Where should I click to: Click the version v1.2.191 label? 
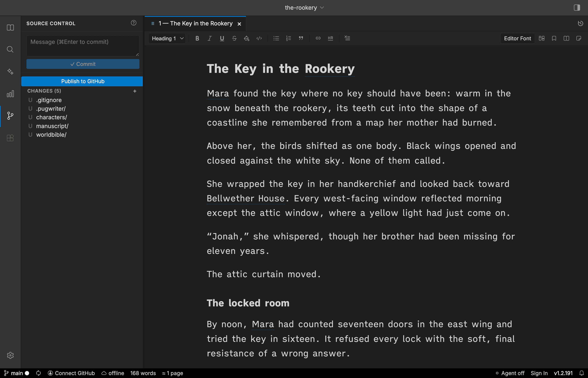tap(563, 373)
